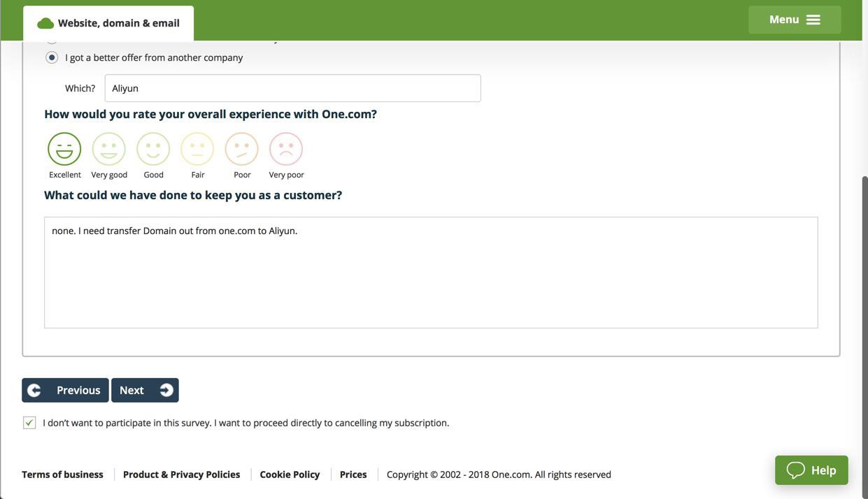Screen dimensions: 868x499
Task: Rate experience with Very poor sad face
Action: tap(286, 149)
